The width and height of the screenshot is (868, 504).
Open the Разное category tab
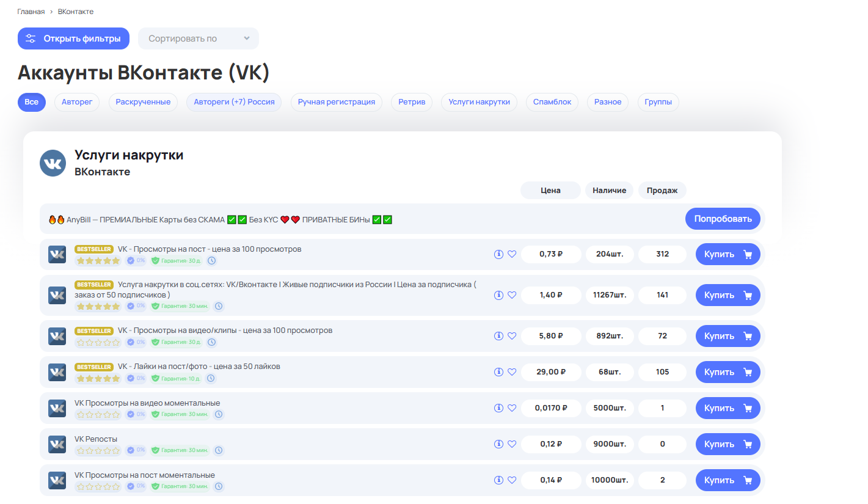pos(608,102)
